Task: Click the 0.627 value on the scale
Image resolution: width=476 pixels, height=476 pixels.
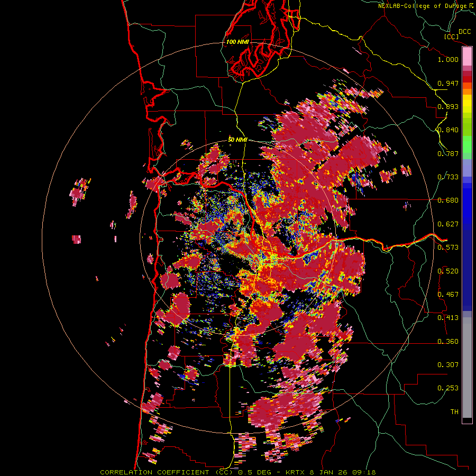Action: [x=448, y=224]
